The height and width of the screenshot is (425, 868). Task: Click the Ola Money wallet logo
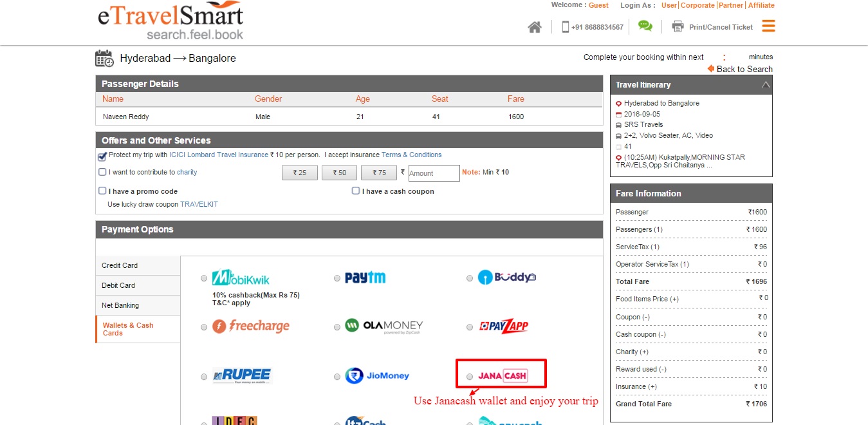383,326
